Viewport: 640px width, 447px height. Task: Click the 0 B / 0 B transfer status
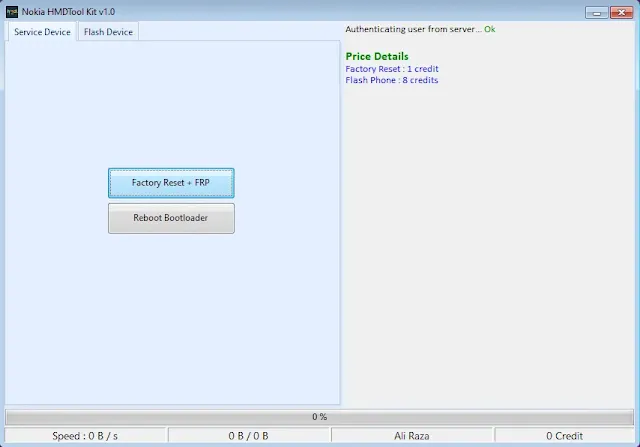pyautogui.click(x=249, y=436)
